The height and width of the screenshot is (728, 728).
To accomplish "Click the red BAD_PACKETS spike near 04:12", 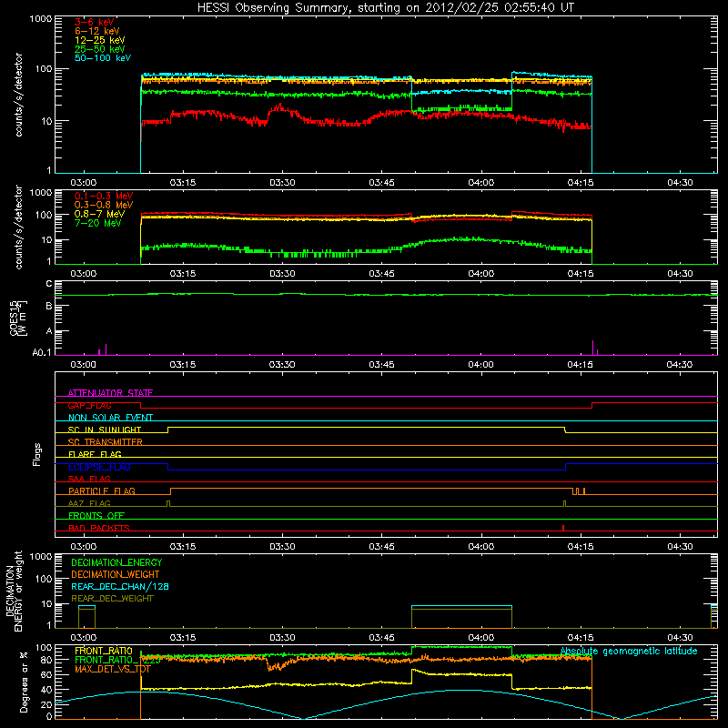I will click(x=563, y=528).
